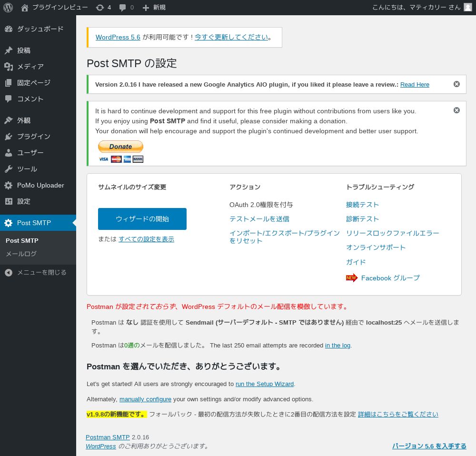
Task: Click the update count 4 in admin bar
Action: coord(109,8)
